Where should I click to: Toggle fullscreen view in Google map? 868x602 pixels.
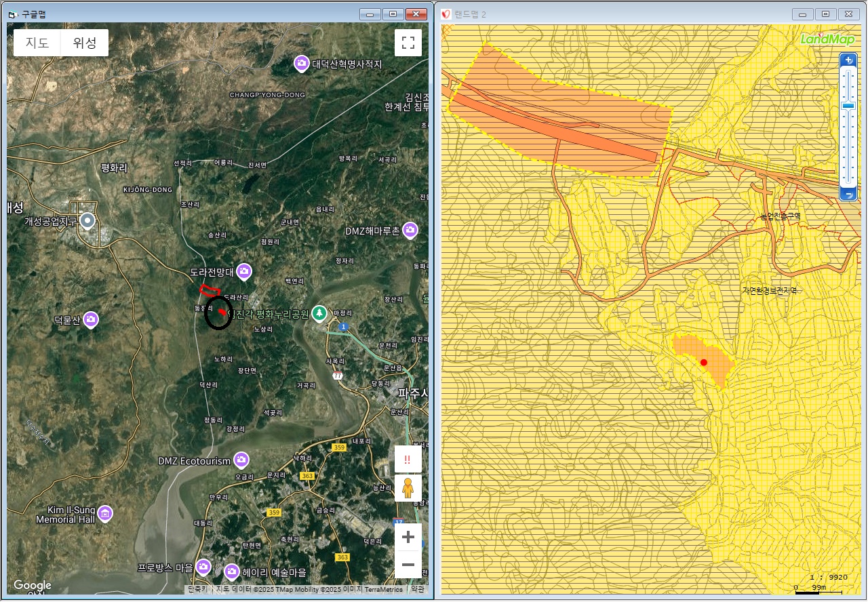[x=408, y=43]
